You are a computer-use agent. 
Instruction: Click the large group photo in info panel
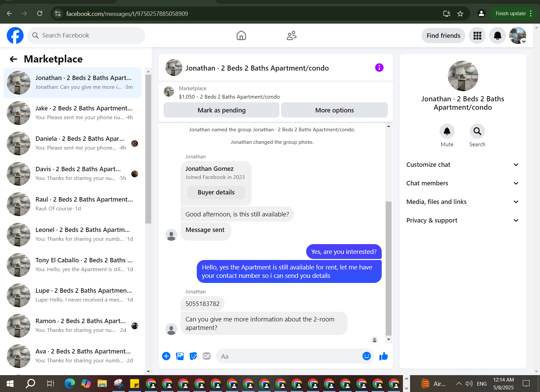coord(463,76)
